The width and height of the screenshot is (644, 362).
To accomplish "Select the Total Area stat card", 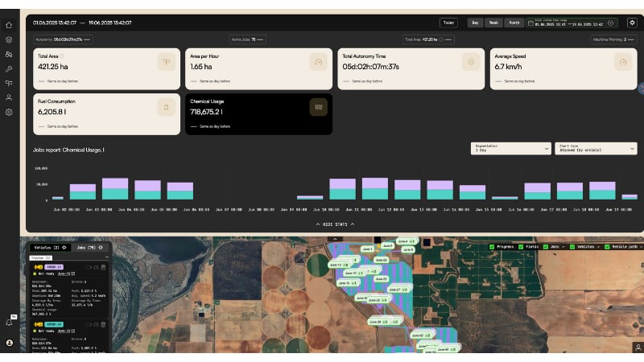I will [x=106, y=69].
